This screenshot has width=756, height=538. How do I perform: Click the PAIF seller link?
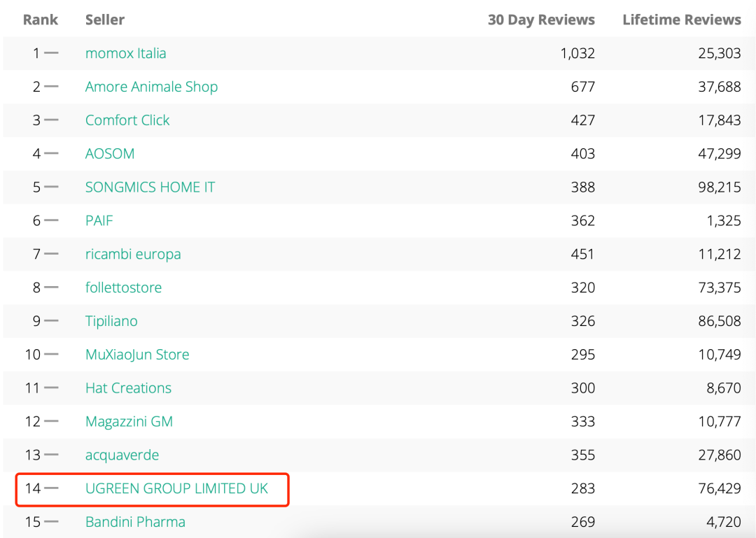tap(99, 220)
